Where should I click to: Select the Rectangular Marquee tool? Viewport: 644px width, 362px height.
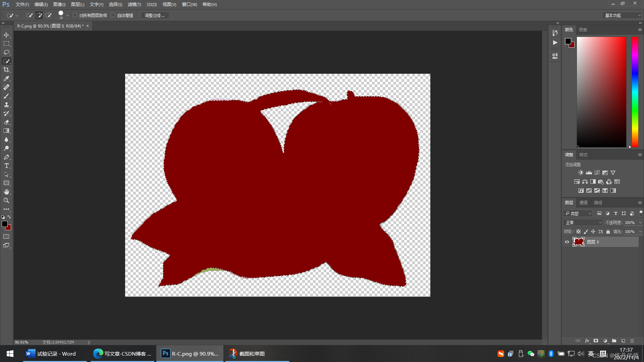point(6,44)
